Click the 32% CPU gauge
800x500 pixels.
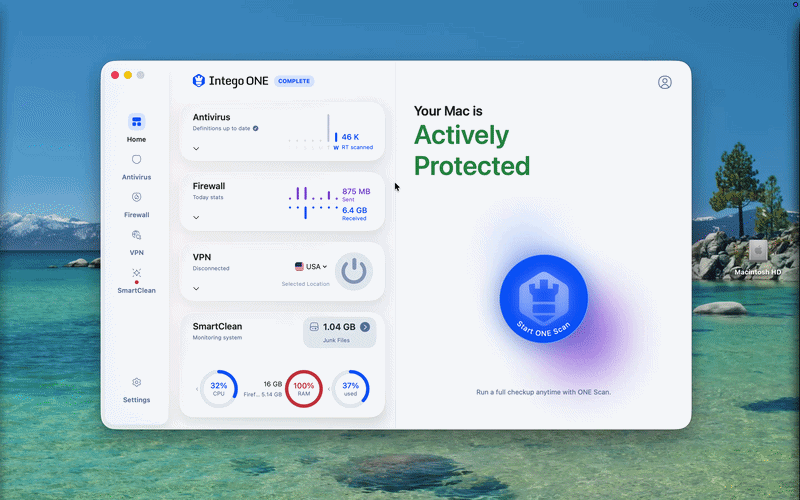218,389
